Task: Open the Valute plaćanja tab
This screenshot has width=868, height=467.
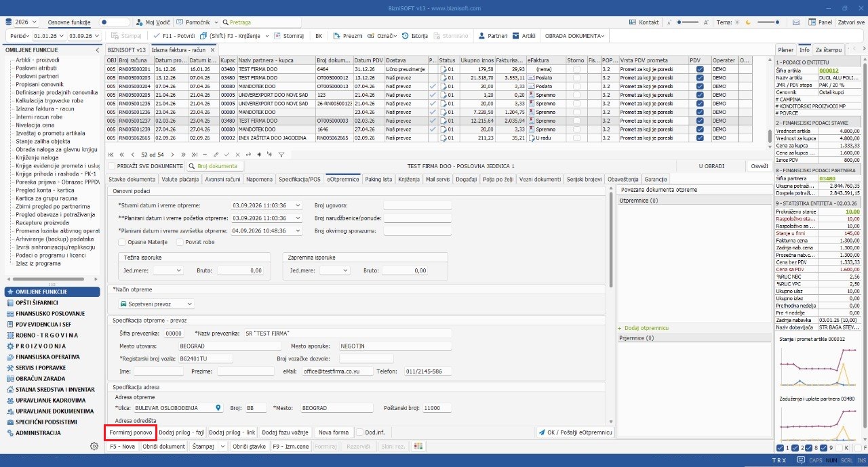Action: coord(180,179)
